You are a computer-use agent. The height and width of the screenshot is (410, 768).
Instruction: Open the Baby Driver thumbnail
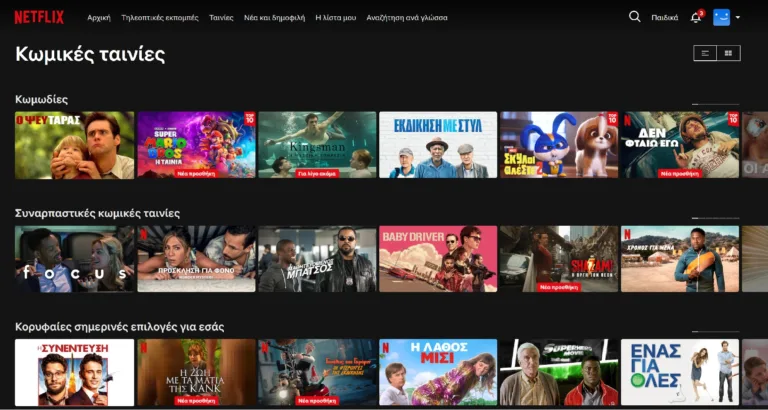[438, 259]
